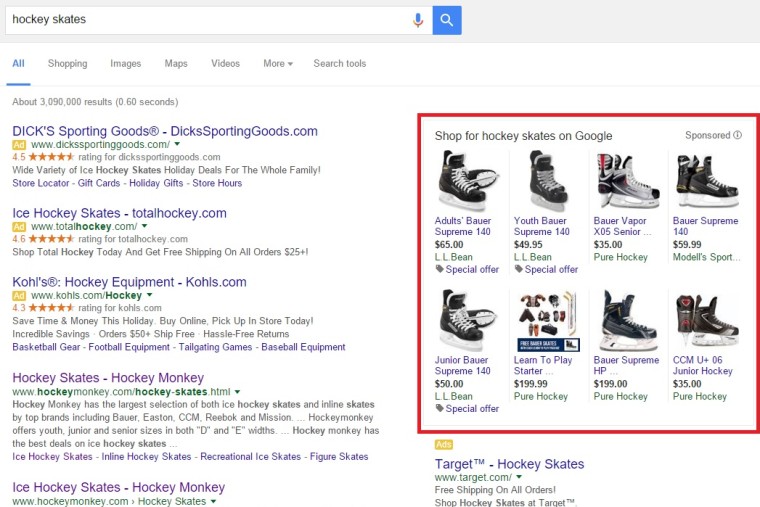The width and height of the screenshot is (760, 507).
Task: Open the Bauer Supreme HP skate image
Action: pos(627,320)
